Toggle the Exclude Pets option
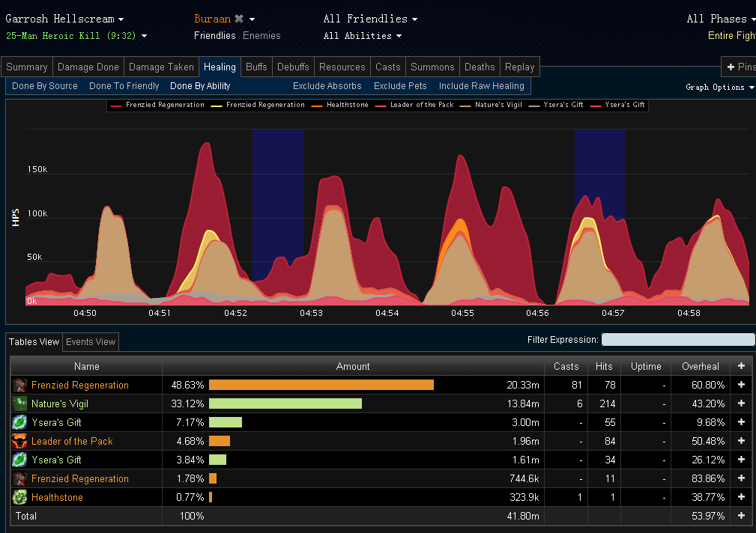Image resolution: width=756 pixels, height=533 pixels. point(400,86)
